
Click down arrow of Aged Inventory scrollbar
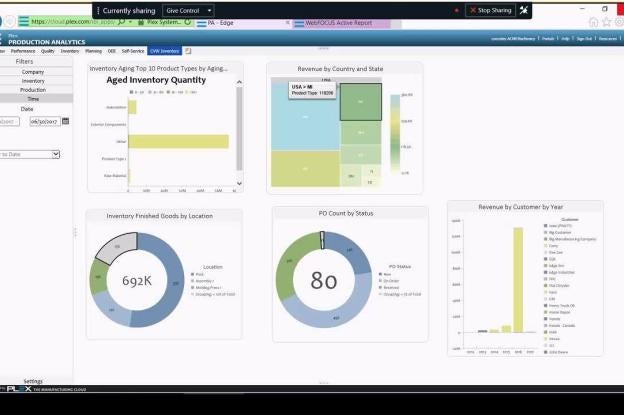pyautogui.click(x=239, y=183)
